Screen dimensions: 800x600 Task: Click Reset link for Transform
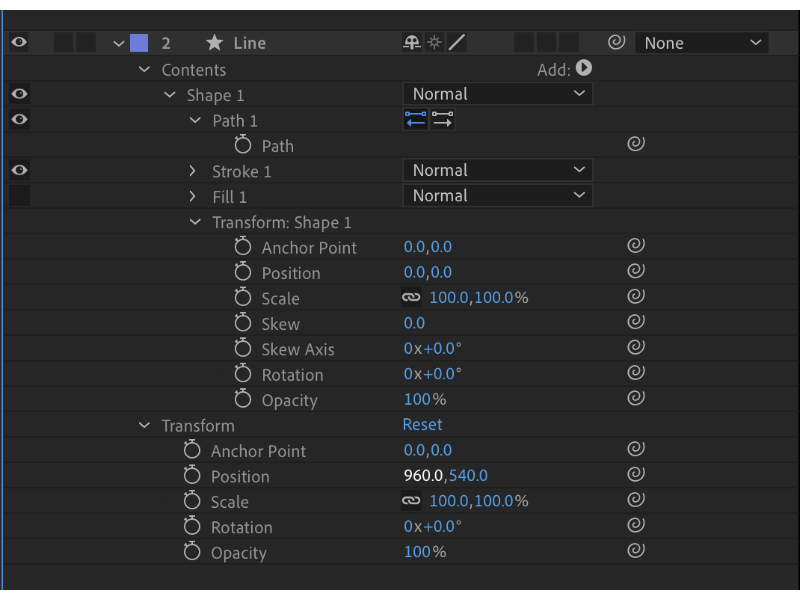(422, 424)
